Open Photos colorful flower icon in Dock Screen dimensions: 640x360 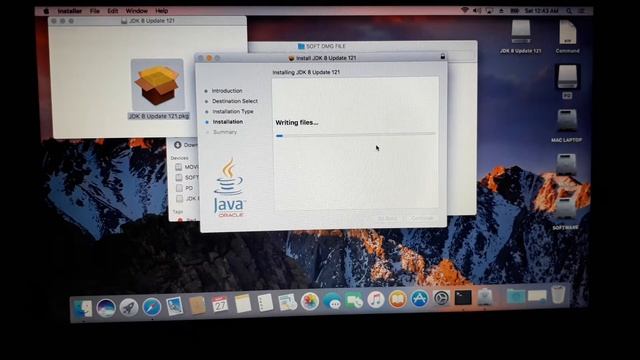point(310,302)
